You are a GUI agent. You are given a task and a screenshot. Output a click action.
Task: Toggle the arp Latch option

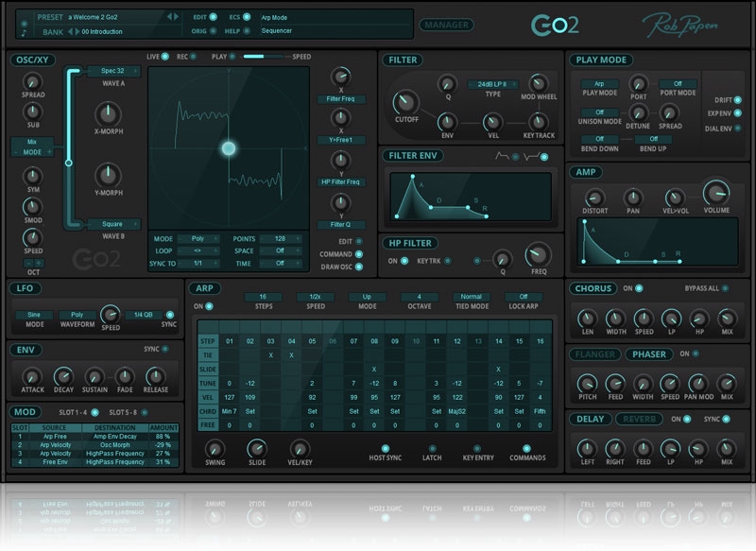tap(433, 449)
